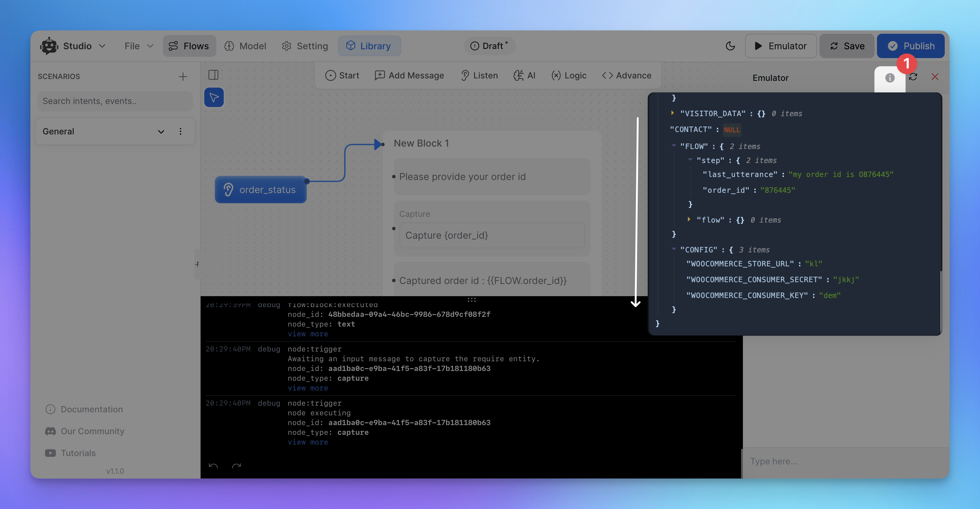Choose the Logic node tool
Image resolution: width=980 pixels, height=509 pixels.
pos(569,75)
